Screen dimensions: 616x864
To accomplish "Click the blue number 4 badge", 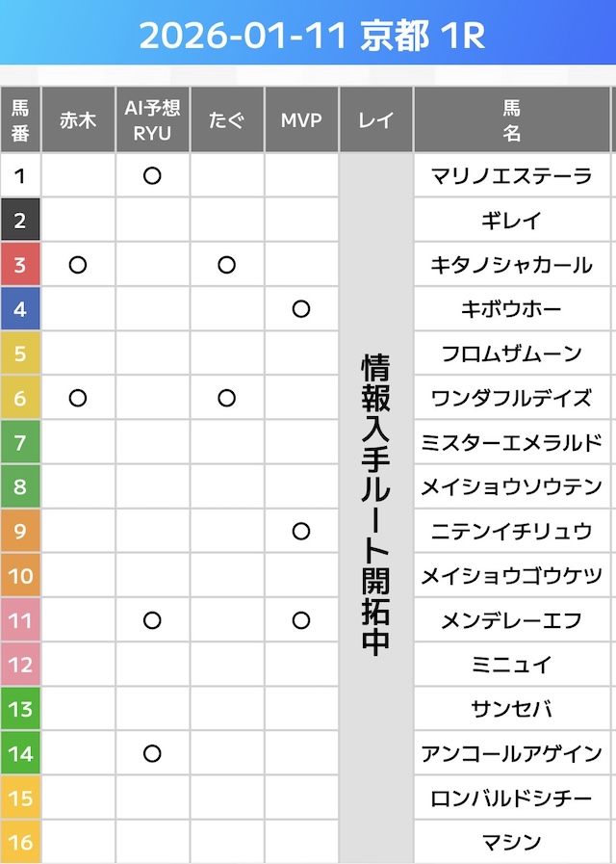I will [x=20, y=309].
